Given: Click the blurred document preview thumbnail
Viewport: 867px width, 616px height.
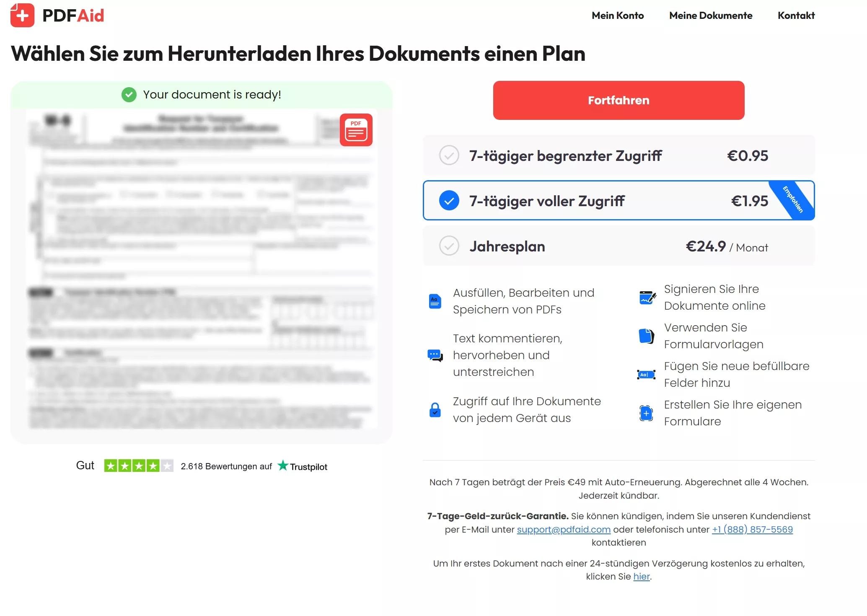Looking at the screenshot, I should [x=201, y=268].
